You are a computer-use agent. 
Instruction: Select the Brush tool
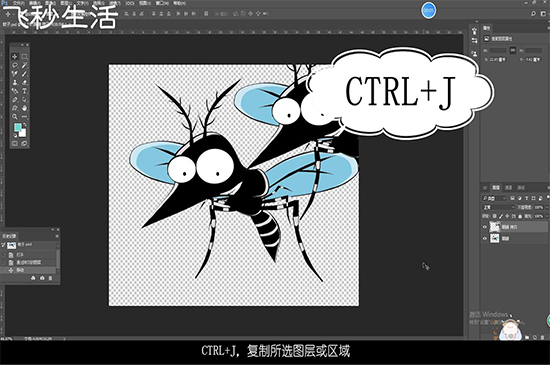click(25, 74)
